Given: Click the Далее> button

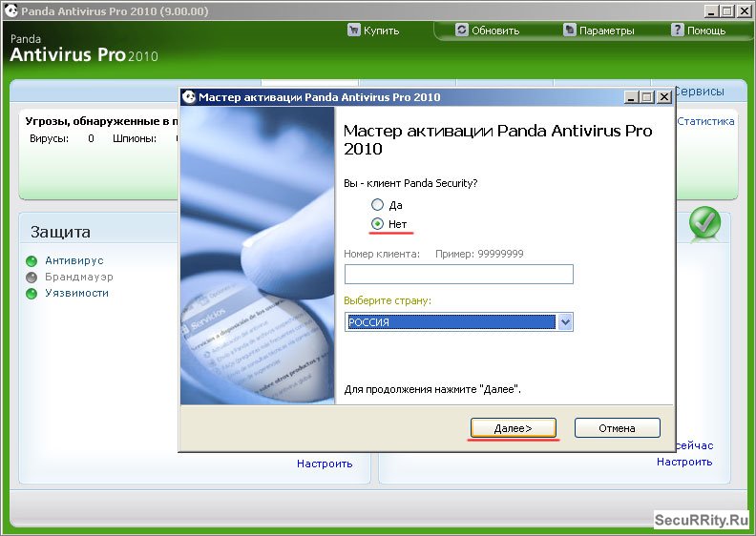Looking at the screenshot, I should (514, 427).
